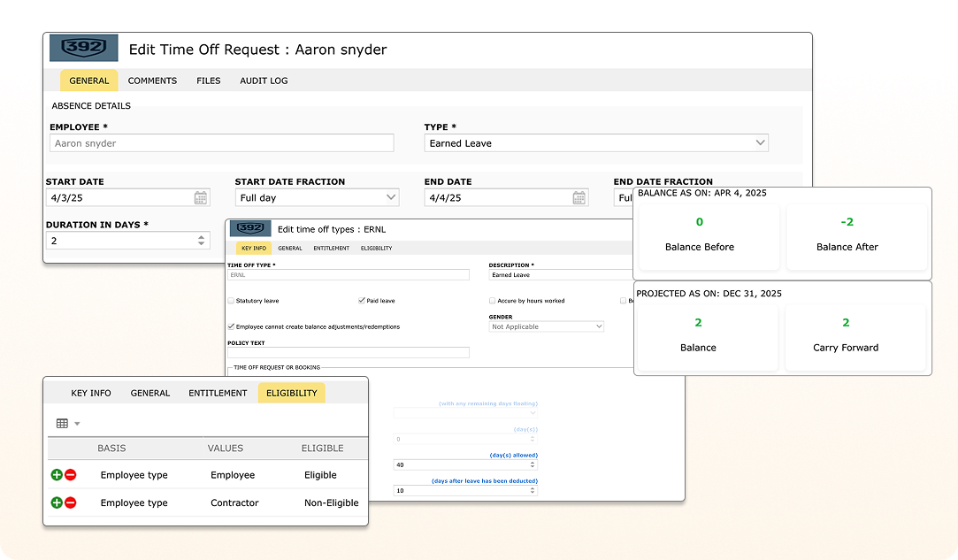Click the Carry Forward card
Screen dimensions: 958x560
coord(855,337)
